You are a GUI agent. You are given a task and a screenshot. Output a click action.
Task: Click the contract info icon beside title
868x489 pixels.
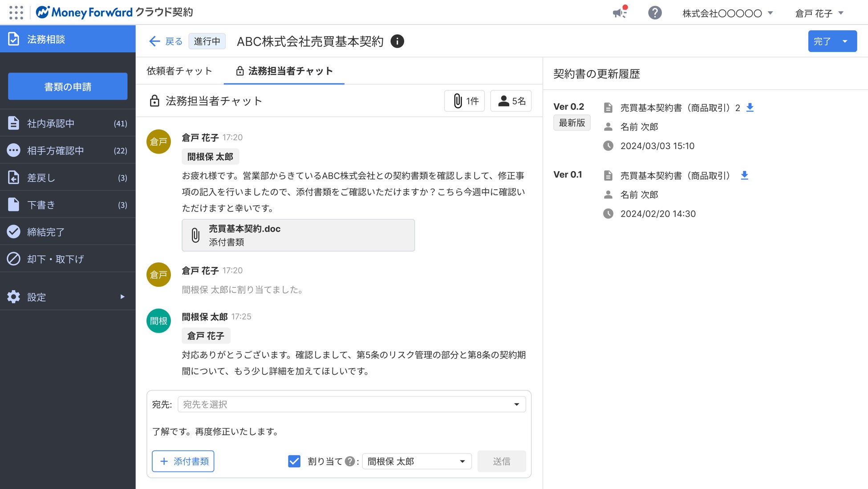397,41
